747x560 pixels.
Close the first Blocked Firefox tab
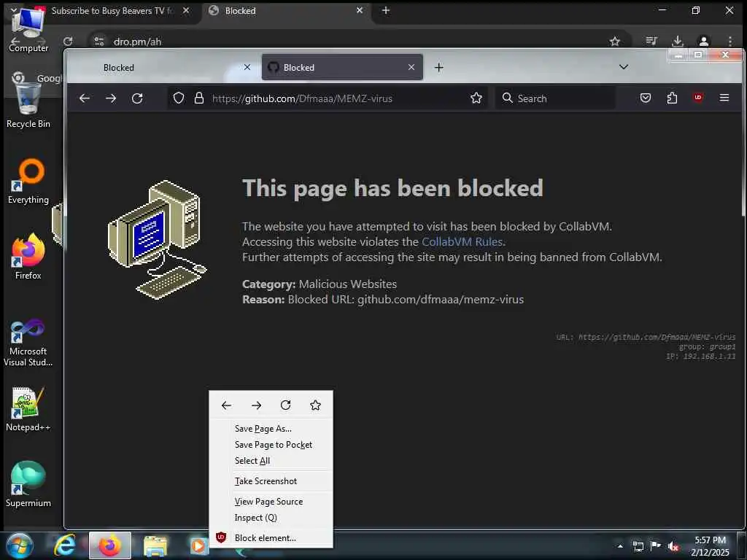247,67
